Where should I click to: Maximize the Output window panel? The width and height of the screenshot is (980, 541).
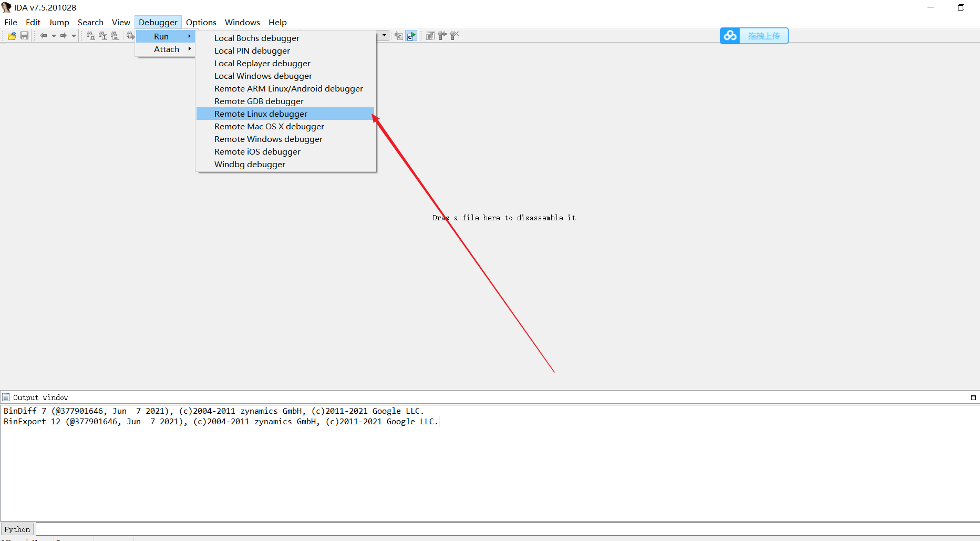[x=973, y=397]
